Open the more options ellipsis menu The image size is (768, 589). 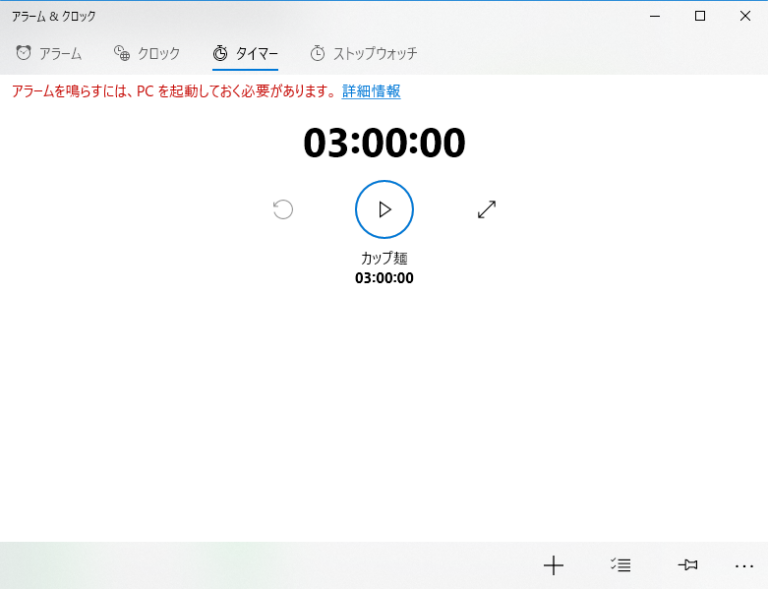(744, 566)
